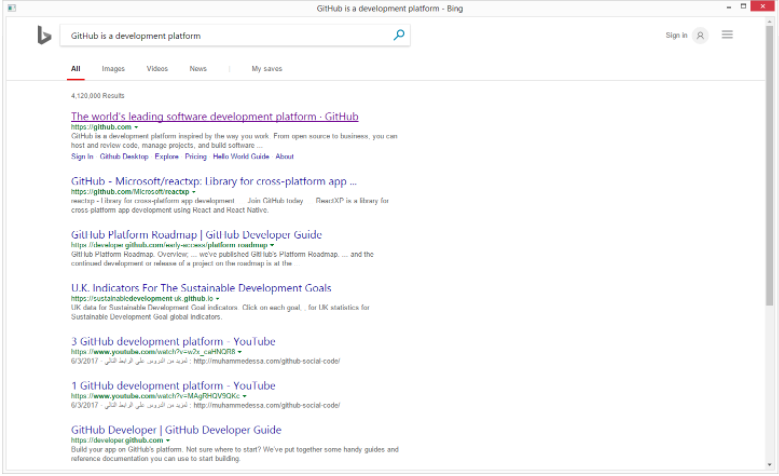Image resolution: width=779 pixels, height=476 pixels.
Task: Open 'GitHub Platform Roadmap' result
Action: point(196,235)
